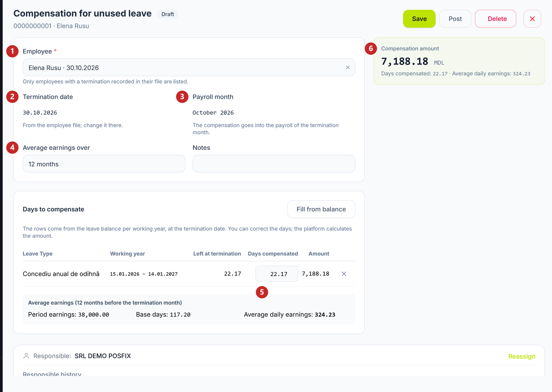
Task: Open the Average earnings over dropdown
Action: pos(104,164)
